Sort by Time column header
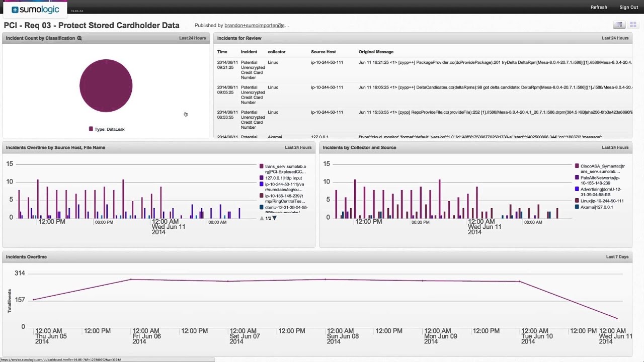Screen dimensions: 644x362 click(x=222, y=52)
